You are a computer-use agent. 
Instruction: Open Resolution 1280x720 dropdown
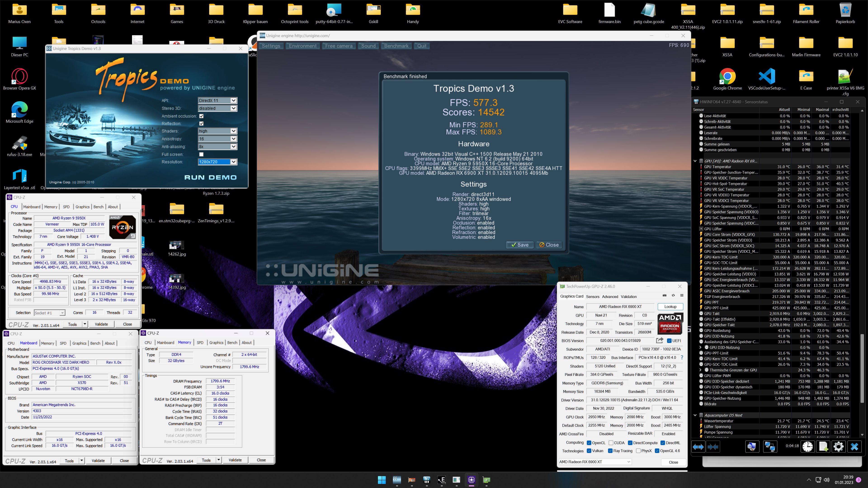[217, 162]
